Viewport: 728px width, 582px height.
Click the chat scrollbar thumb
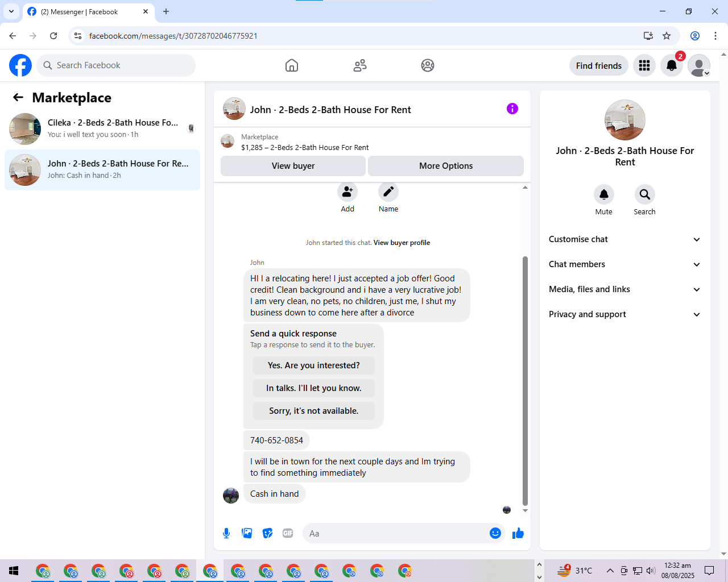pyautogui.click(x=525, y=381)
